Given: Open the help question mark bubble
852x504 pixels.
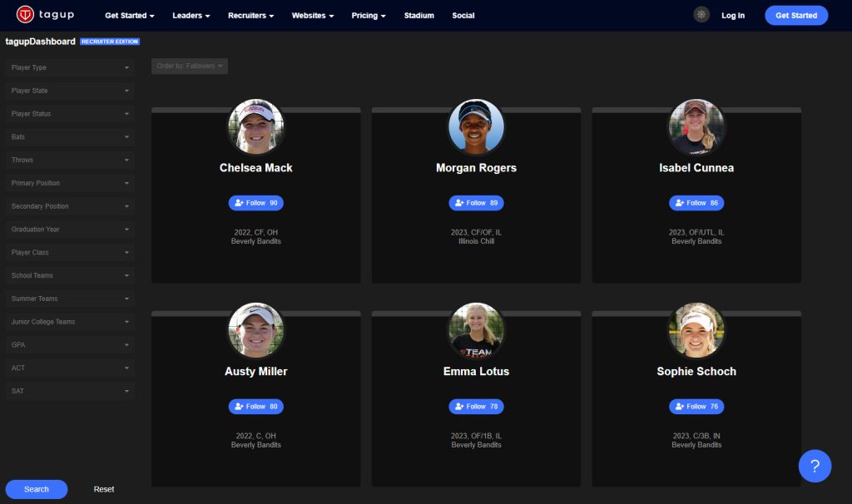Looking at the screenshot, I should point(815,466).
